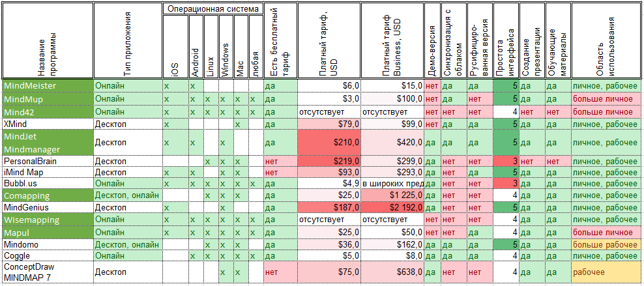Select the $1 225,0 Business tariff cell
644x286 pixels.
(x=392, y=195)
